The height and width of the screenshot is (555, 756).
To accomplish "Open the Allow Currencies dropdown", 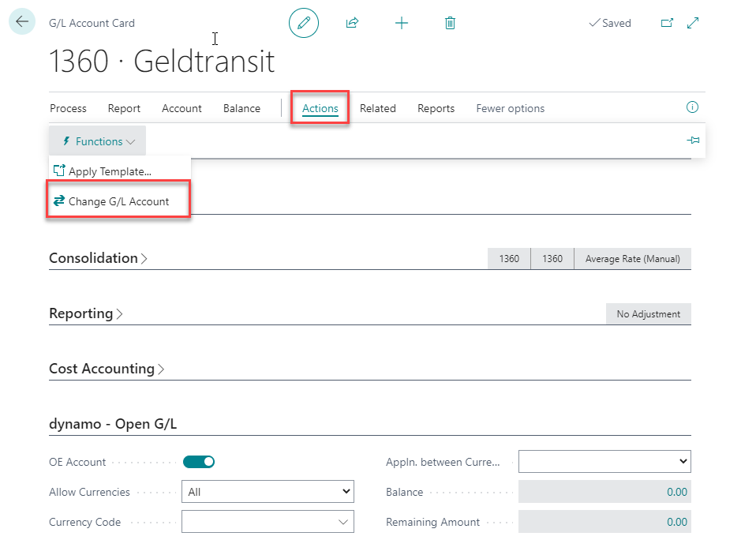I will (268, 492).
